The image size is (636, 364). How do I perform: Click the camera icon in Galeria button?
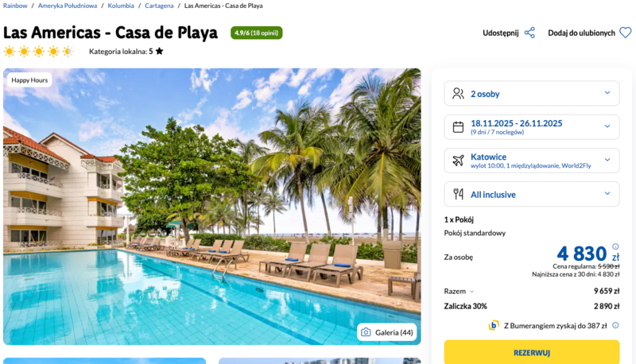tap(366, 332)
